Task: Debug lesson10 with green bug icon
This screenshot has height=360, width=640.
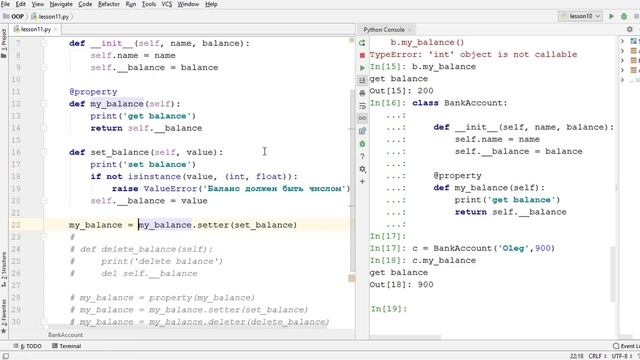Action: 624,16
